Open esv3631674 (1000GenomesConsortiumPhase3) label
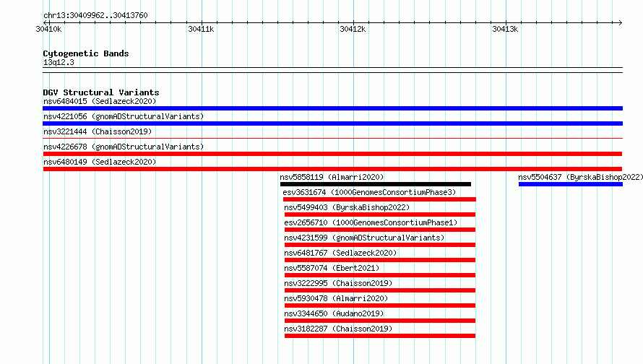This screenshot has height=364, width=643. pos(369,192)
